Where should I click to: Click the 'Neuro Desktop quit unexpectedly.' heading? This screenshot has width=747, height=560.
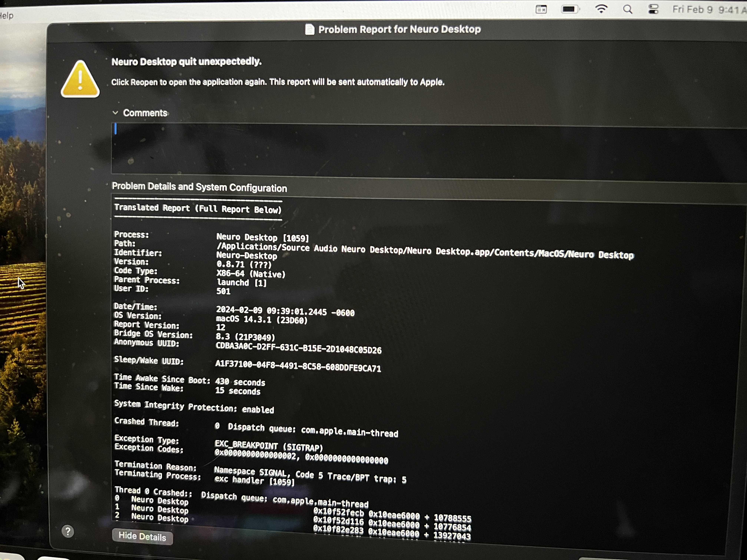click(x=186, y=61)
